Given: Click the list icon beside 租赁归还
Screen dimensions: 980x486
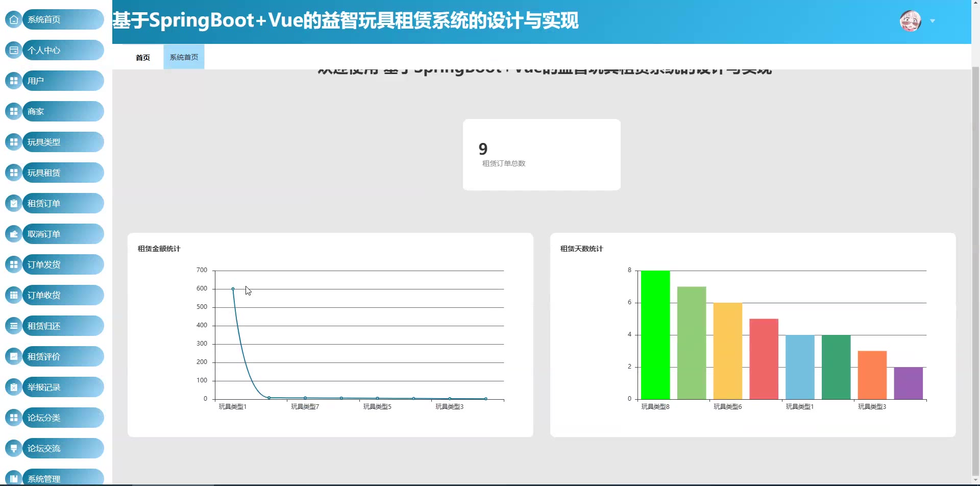Looking at the screenshot, I should (14, 326).
